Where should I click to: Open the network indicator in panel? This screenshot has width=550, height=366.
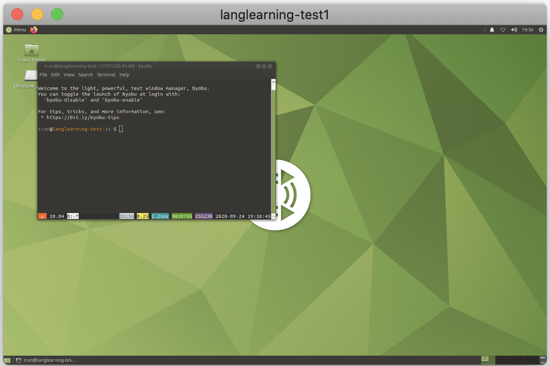503,30
